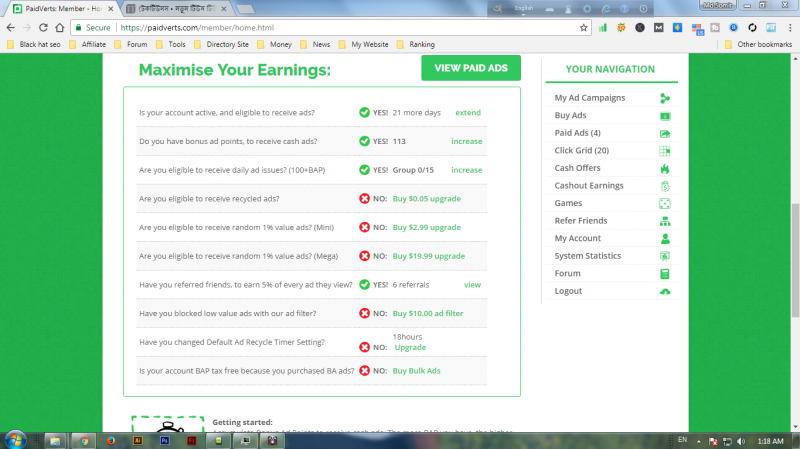800x449 pixels.
Task: Open the Money bookmark folder
Action: pyautogui.click(x=274, y=44)
